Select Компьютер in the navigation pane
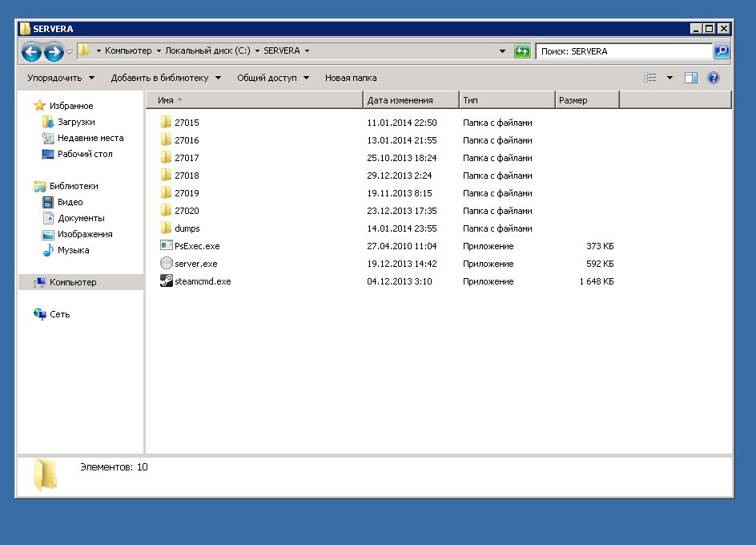Viewport: 756px width, 545px height. (72, 282)
